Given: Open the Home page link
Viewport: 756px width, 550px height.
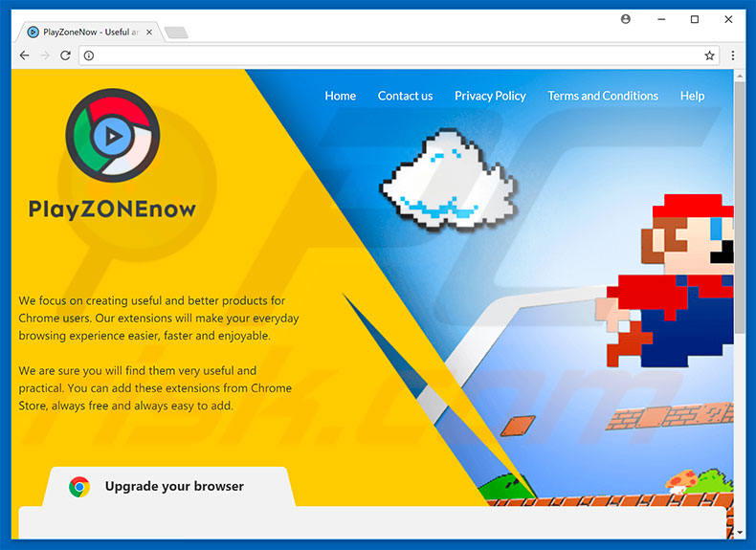Looking at the screenshot, I should pyautogui.click(x=341, y=96).
